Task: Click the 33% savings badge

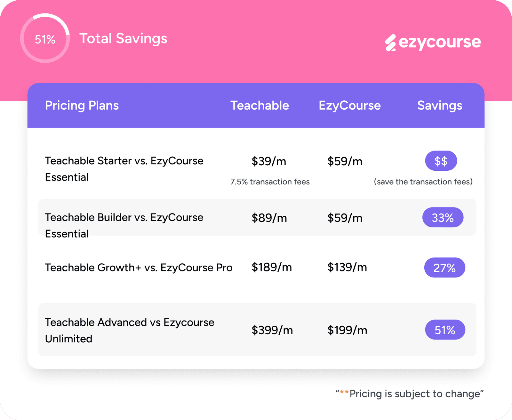Action: coord(443,218)
